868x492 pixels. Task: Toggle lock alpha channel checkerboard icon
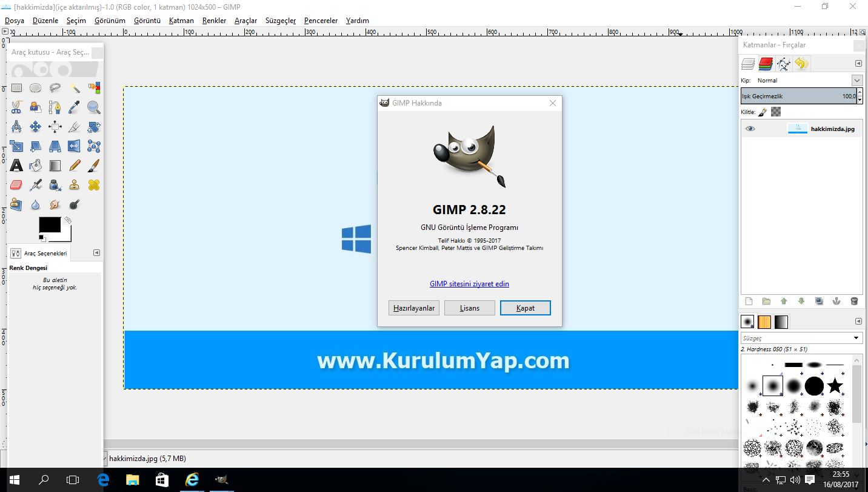(776, 112)
